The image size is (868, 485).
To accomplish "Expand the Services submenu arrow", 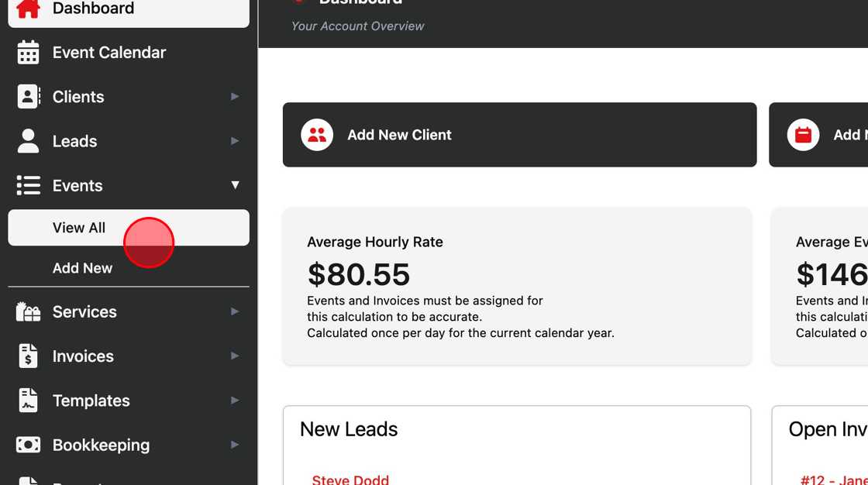I will pyautogui.click(x=235, y=311).
